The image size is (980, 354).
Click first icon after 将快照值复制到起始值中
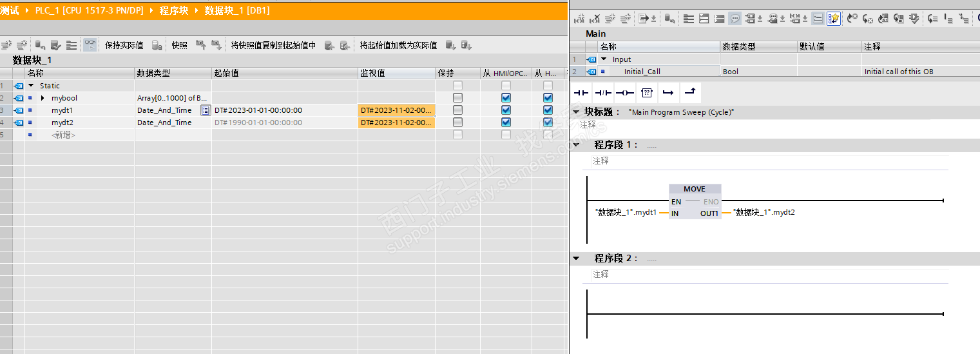coord(329,45)
